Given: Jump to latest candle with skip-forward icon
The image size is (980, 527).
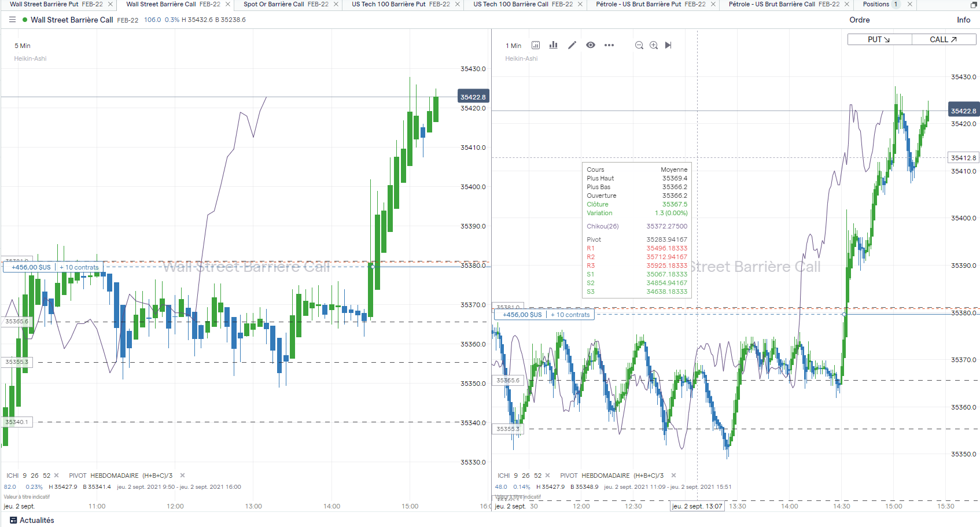Looking at the screenshot, I should coord(668,45).
